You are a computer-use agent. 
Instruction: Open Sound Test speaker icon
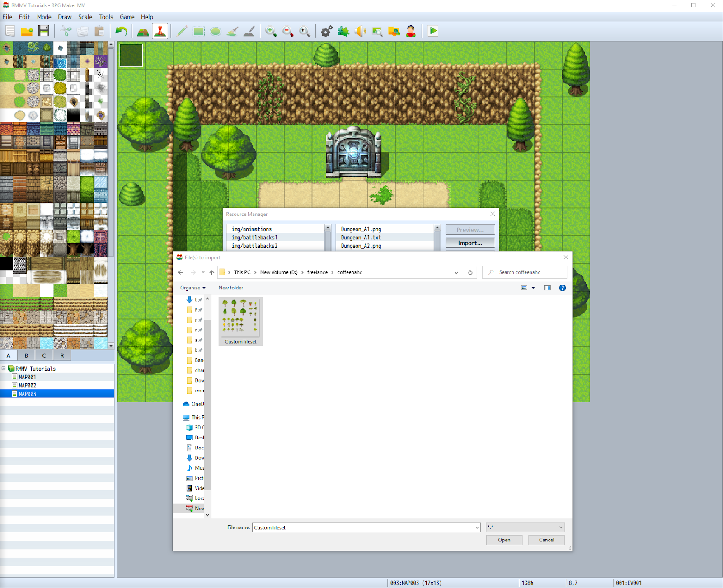click(360, 31)
